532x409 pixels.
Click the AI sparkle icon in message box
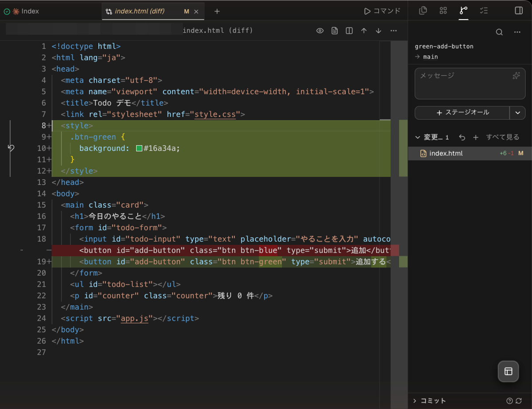[516, 76]
